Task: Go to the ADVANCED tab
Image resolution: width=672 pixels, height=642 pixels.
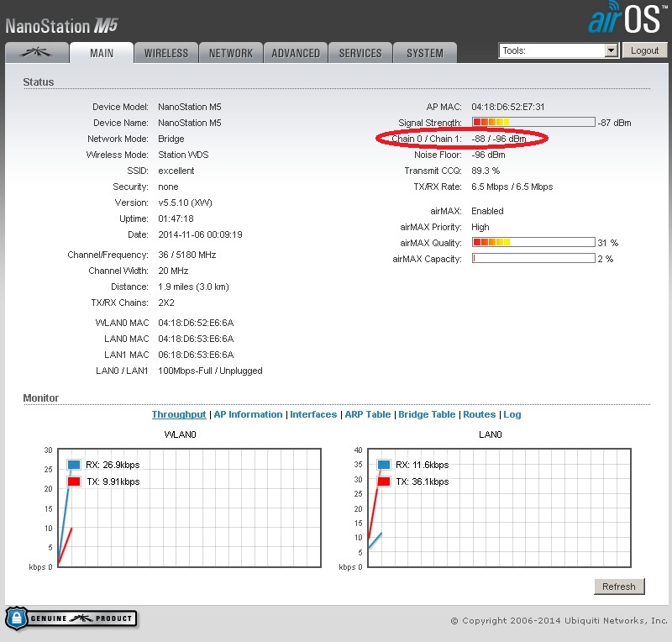Action: [296, 53]
